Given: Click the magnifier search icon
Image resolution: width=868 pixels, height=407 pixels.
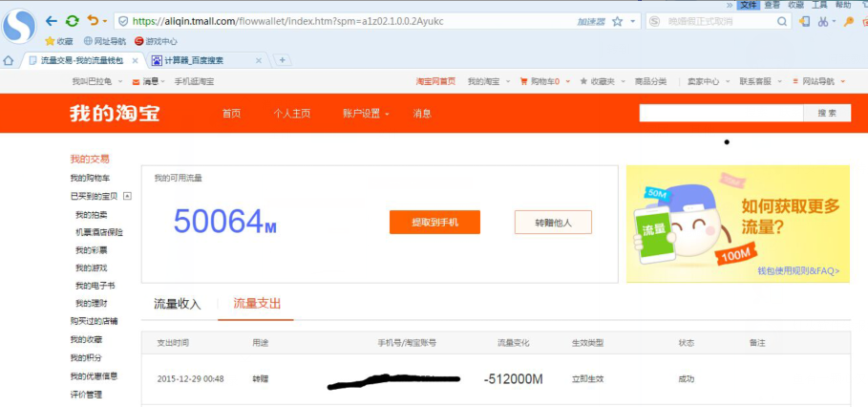Looking at the screenshot, I should click(x=782, y=22).
